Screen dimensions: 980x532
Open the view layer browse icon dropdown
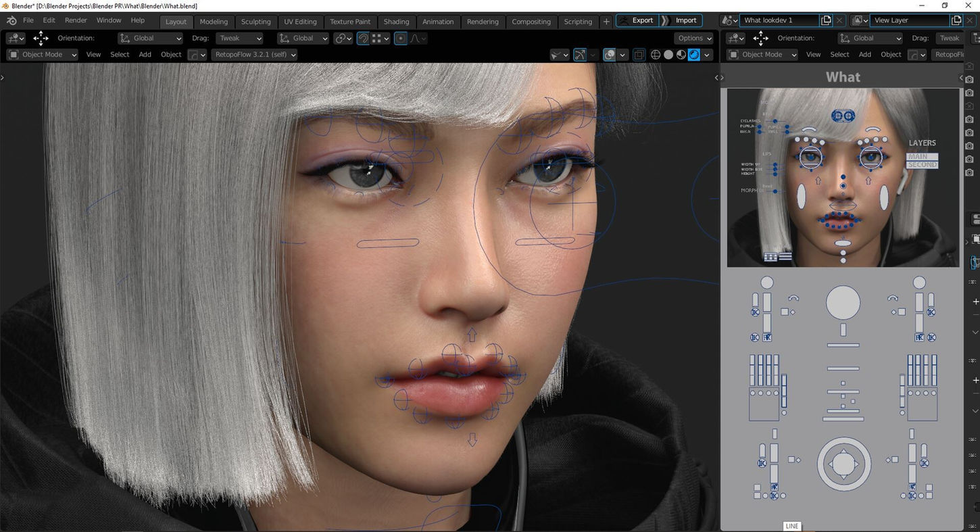tap(860, 20)
